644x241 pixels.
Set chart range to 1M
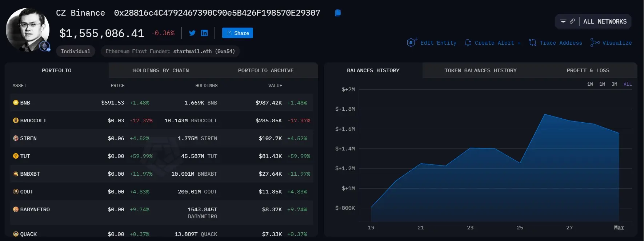[602, 84]
